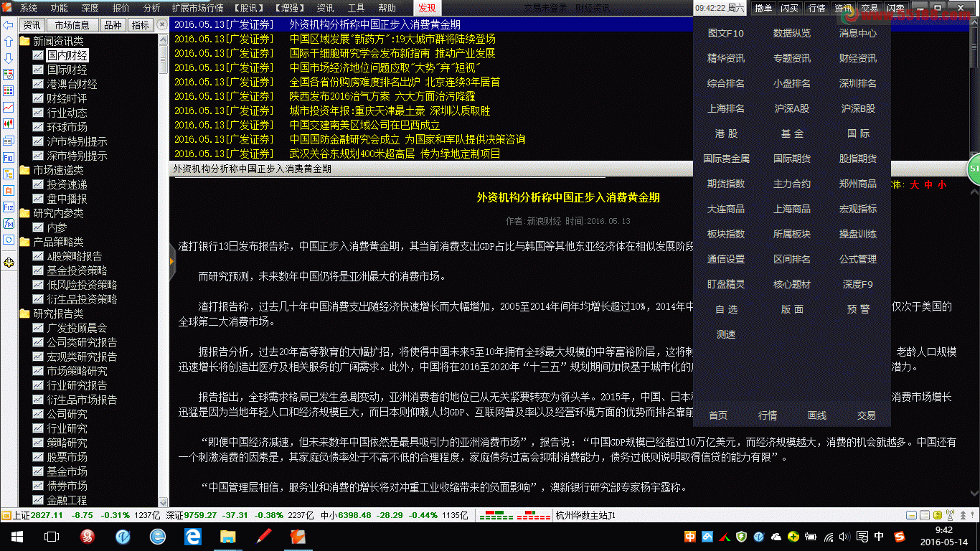Click the F10 icon in left toolbar
The height and width of the screenshot is (551, 980).
click(x=8, y=157)
